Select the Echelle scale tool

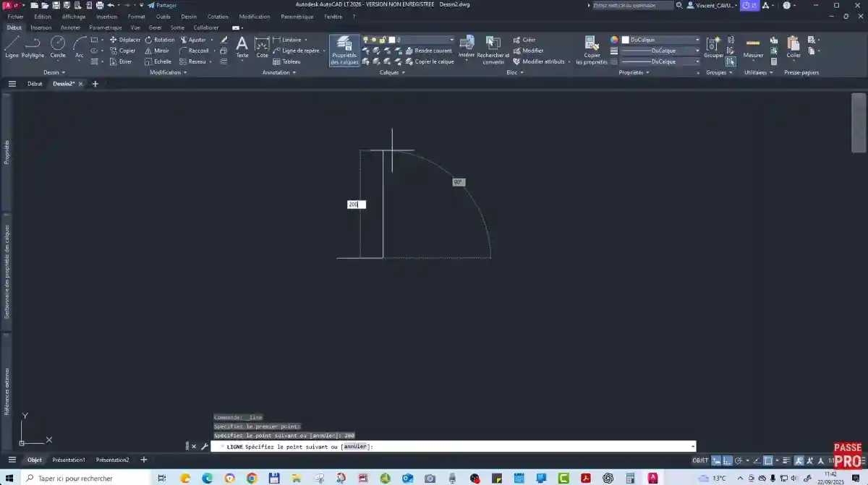coord(158,61)
